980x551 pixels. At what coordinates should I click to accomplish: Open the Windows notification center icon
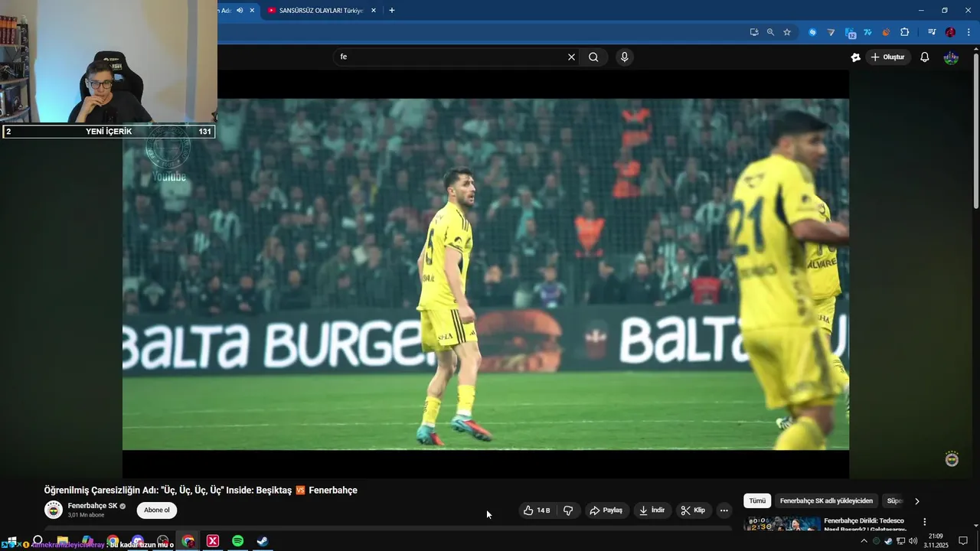(x=963, y=541)
